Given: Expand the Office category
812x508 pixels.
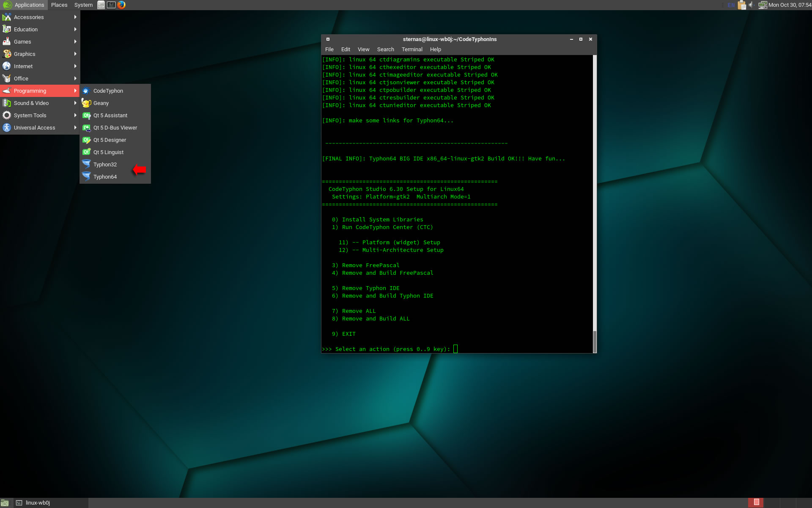Looking at the screenshot, I should click(x=40, y=78).
